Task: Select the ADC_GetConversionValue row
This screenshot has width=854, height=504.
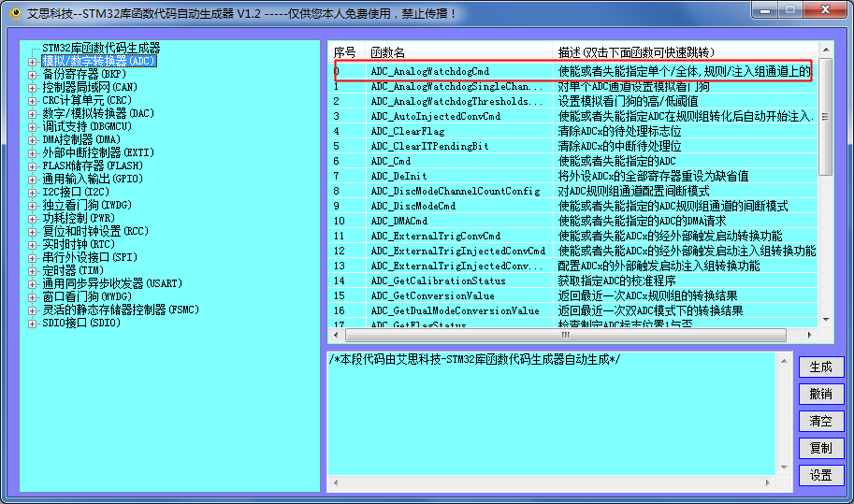Action: [573, 296]
